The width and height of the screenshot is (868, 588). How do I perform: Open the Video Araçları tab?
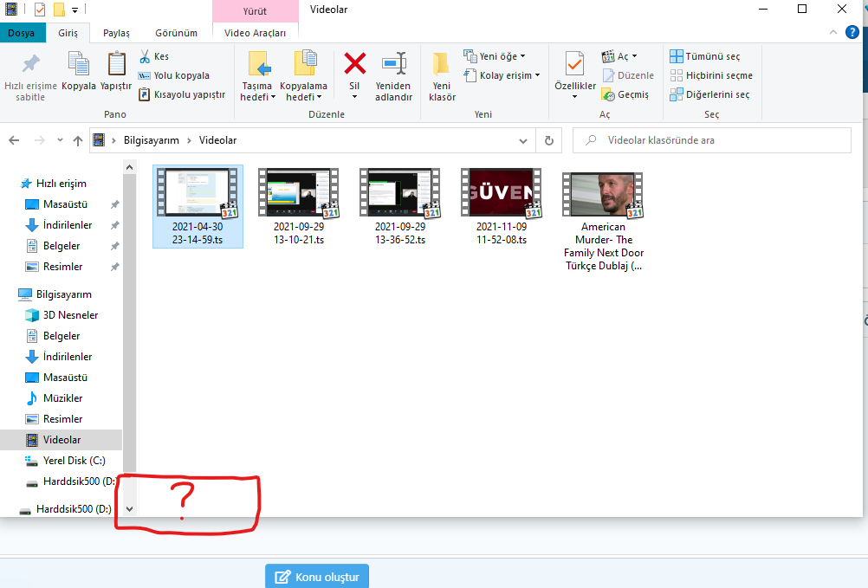pyautogui.click(x=256, y=33)
